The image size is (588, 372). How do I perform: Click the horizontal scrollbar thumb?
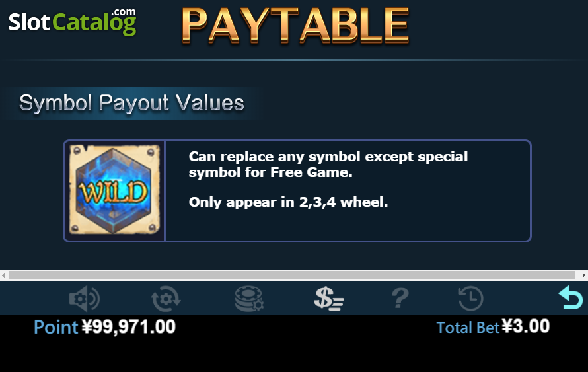(292, 275)
